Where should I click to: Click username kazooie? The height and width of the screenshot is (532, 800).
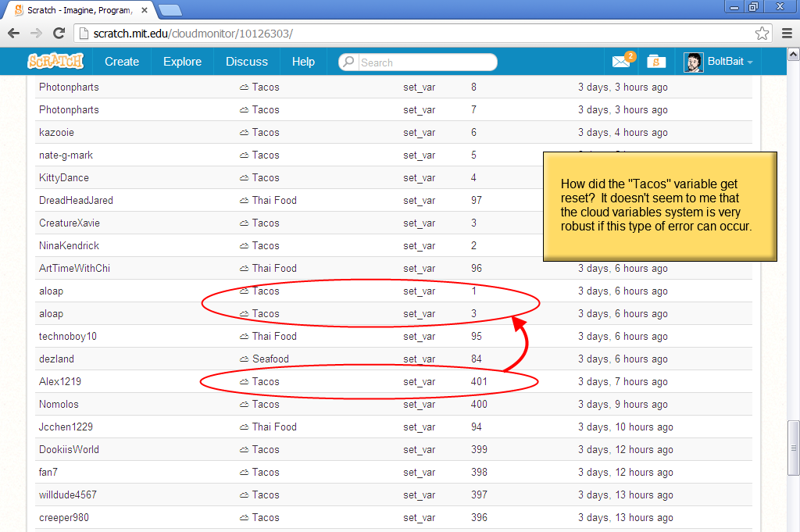56,133
